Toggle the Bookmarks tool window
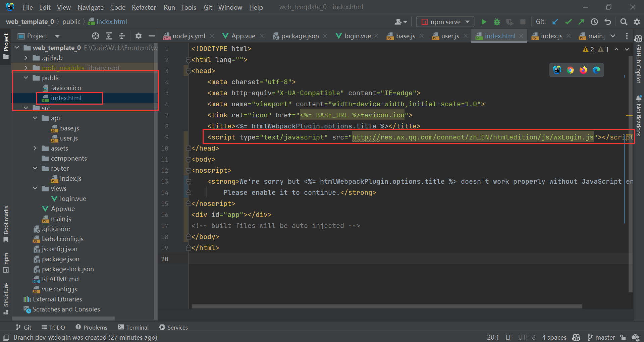Screen dimensions: 644x342 click(x=6, y=223)
